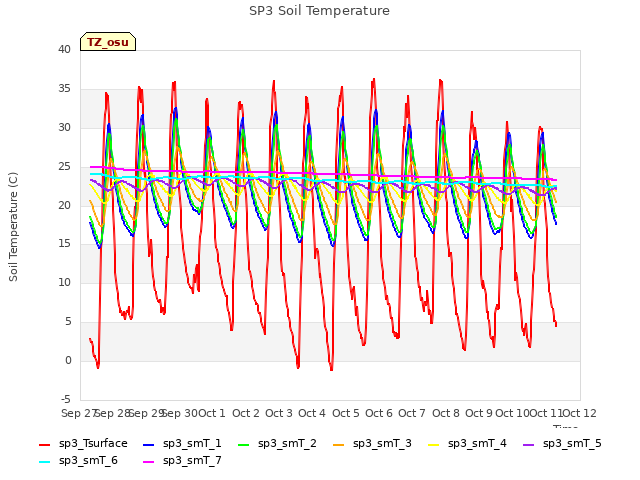The width and height of the screenshot is (640, 480).
Task: Toggle sp3_Tsurface legend entry
Action: pyautogui.click(x=83, y=444)
